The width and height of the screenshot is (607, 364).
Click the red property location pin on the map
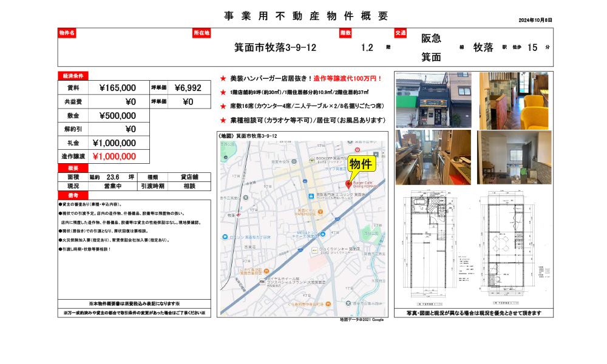(349, 184)
